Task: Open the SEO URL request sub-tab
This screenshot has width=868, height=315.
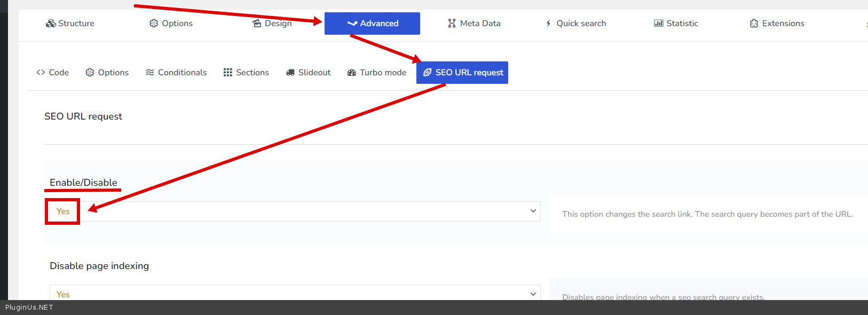Action: (462, 73)
